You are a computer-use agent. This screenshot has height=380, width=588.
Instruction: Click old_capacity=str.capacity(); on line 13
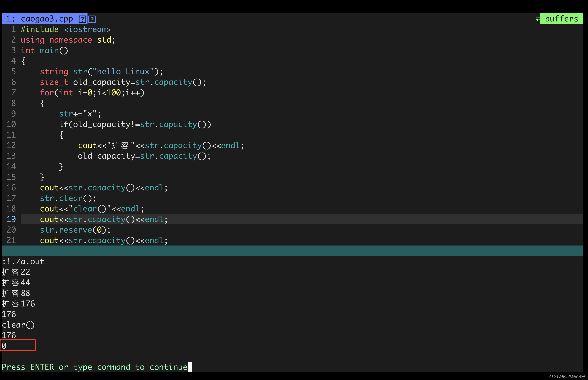(144, 156)
